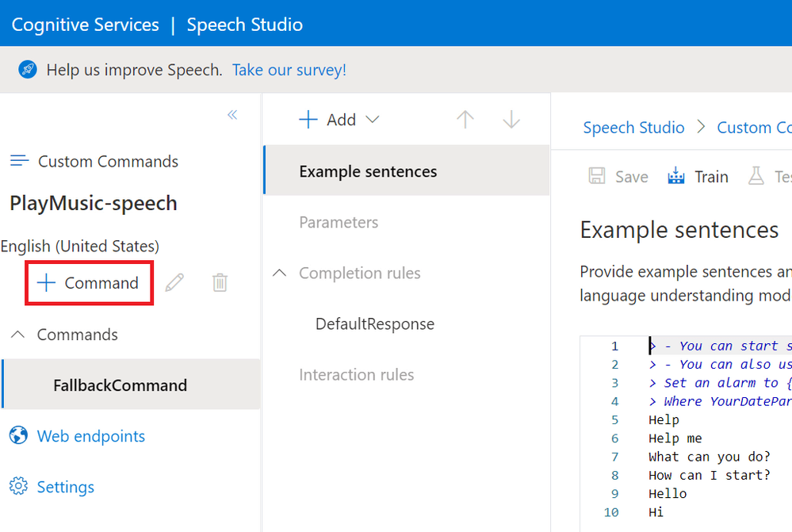
Task: Open the Web endpoints link
Action: (91, 436)
